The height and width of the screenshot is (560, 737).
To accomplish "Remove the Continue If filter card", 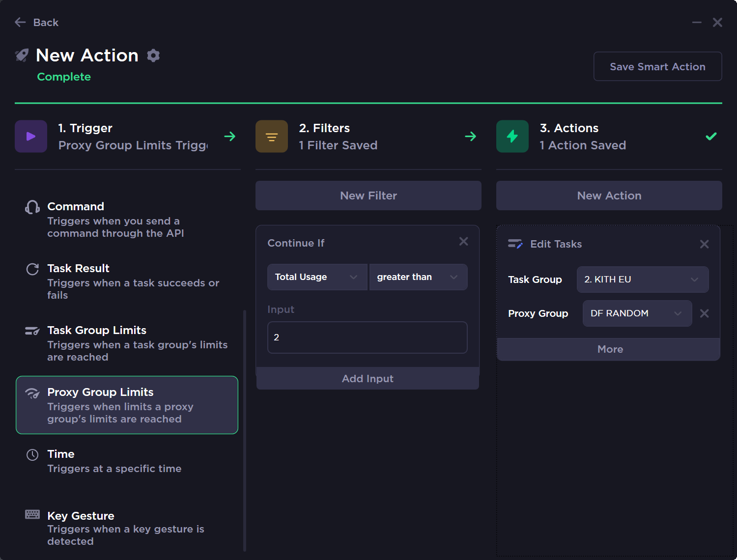I will (x=463, y=241).
